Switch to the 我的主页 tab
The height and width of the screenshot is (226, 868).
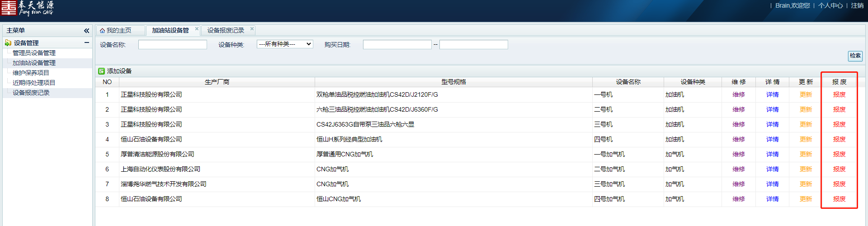(x=119, y=30)
